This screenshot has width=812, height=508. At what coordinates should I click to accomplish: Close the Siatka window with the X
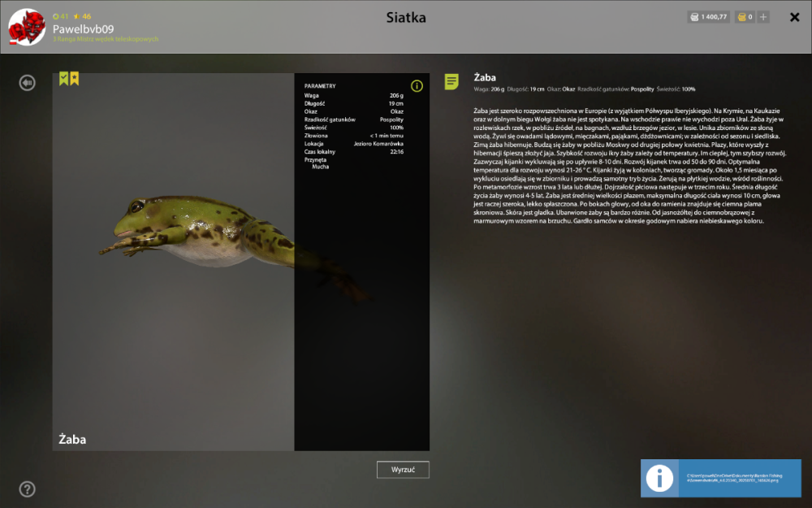pyautogui.click(x=795, y=17)
